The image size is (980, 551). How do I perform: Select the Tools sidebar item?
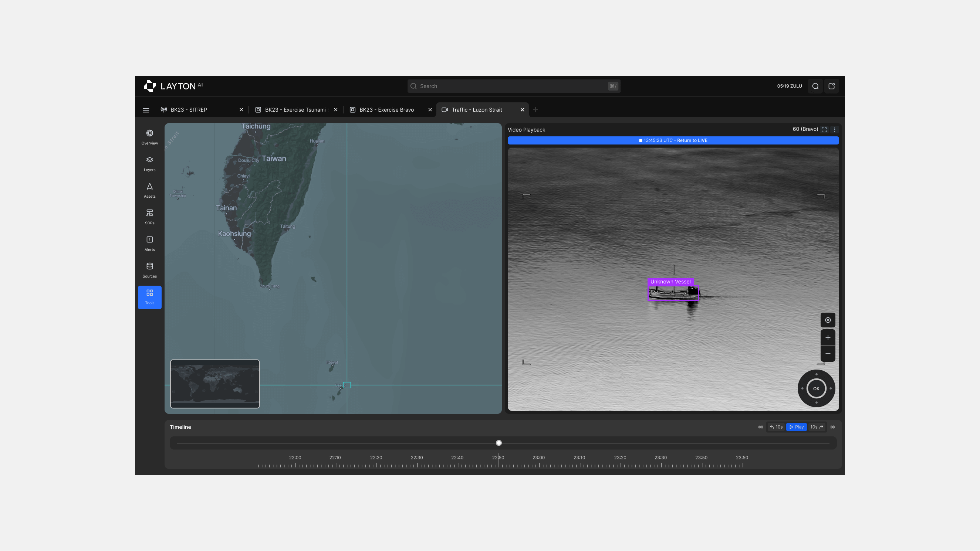point(149,297)
